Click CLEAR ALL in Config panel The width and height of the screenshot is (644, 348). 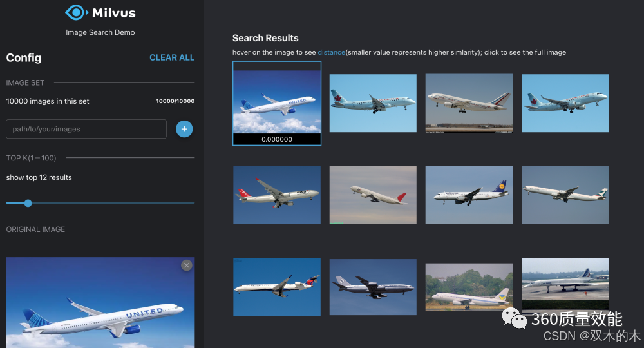(172, 57)
